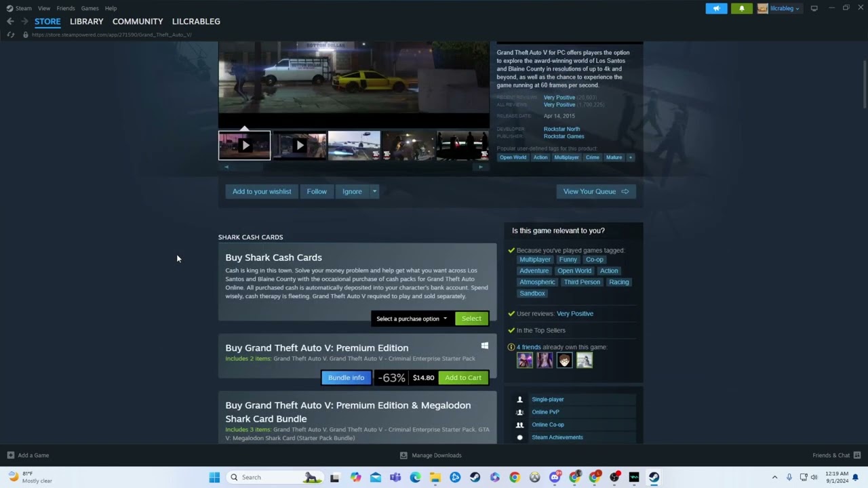Select the third screenshot thumbnail with jet
The width and height of the screenshot is (868, 488).
click(354, 145)
